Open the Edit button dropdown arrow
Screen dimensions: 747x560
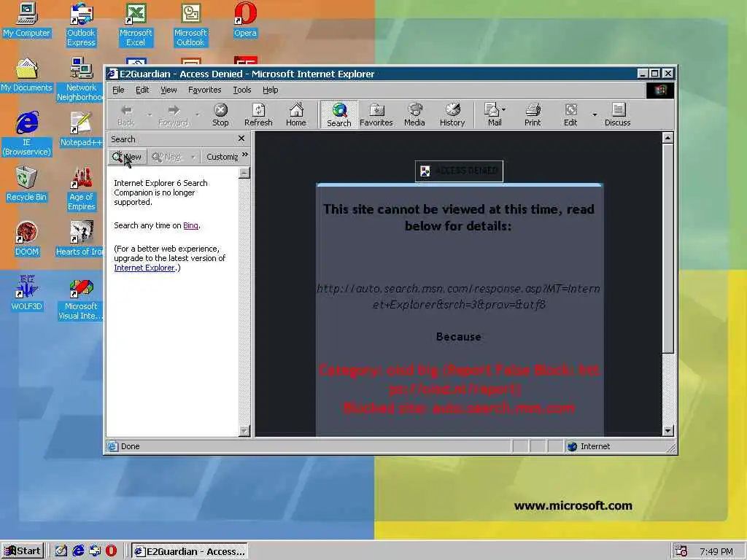[x=594, y=114]
